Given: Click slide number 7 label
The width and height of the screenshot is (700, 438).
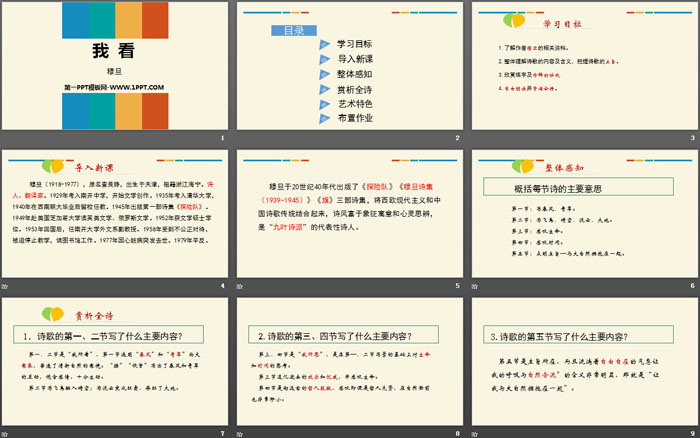Looking at the screenshot, I should click(x=222, y=434).
